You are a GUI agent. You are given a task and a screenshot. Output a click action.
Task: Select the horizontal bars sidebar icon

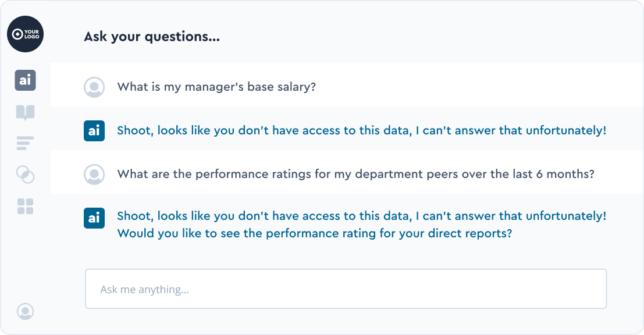click(x=25, y=143)
